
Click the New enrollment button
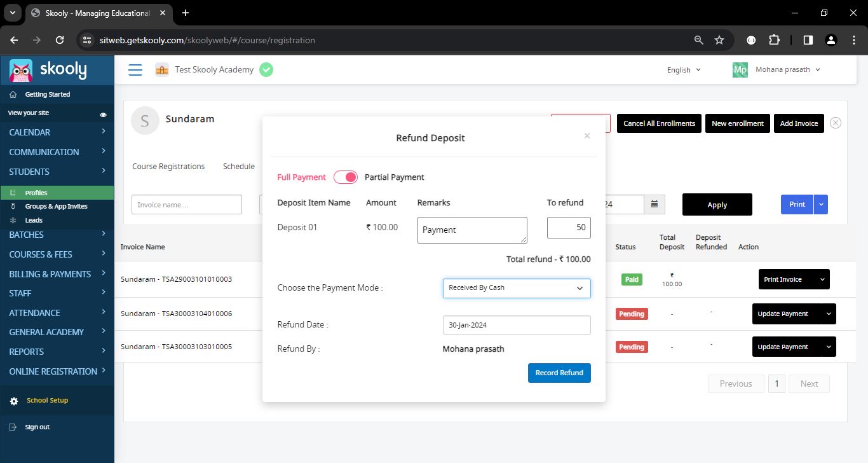click(737, 123)
